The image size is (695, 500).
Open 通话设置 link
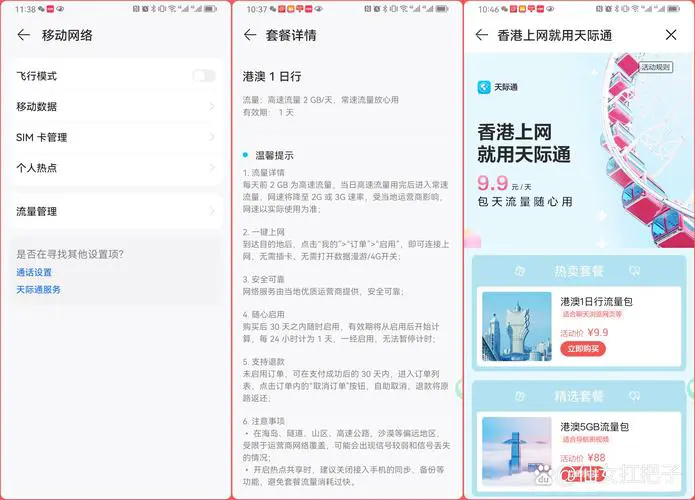34,272
